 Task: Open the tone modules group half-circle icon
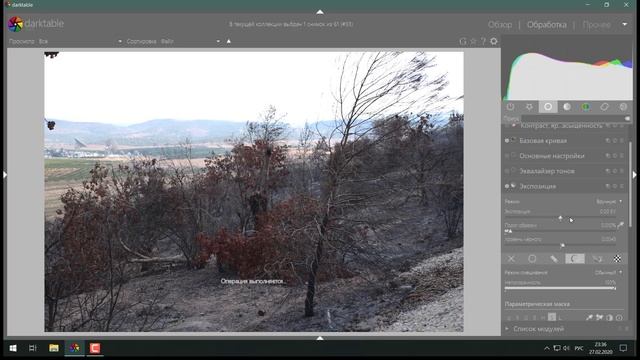click(x=567, y=107)
